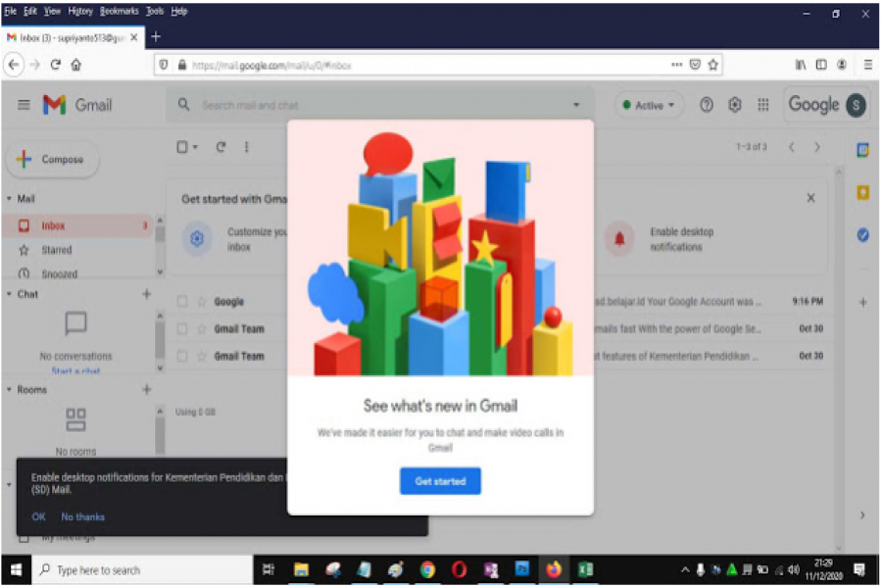Open the more options three-dot menu
The width and height of the screenshot is (882, 588).
coord(246,147)
